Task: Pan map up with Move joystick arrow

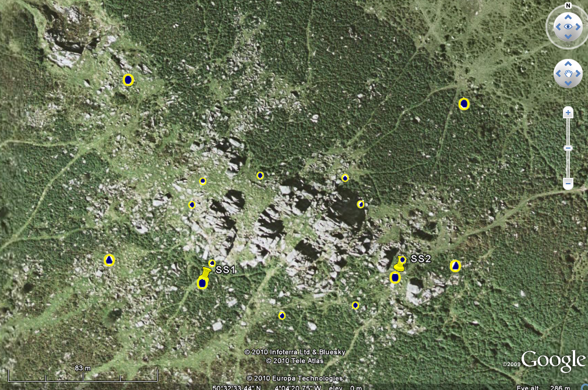Action: [568, 64]
